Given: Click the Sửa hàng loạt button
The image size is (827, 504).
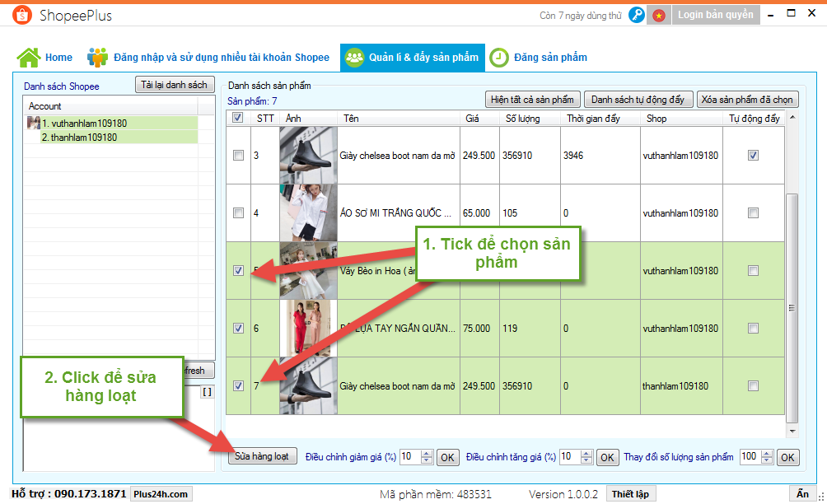Looking at the screenshot, I should click(261, 456).
